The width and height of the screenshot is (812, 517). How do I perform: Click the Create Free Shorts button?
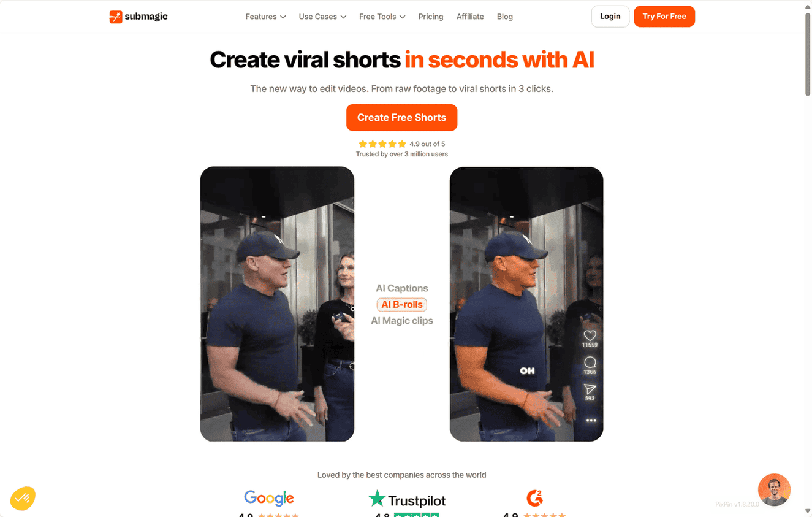(401, 118)
